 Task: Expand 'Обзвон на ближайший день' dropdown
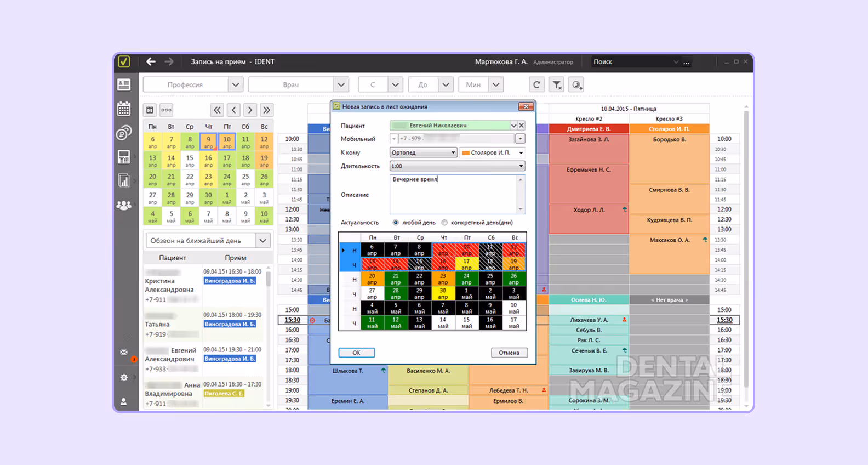coord(263,240)
